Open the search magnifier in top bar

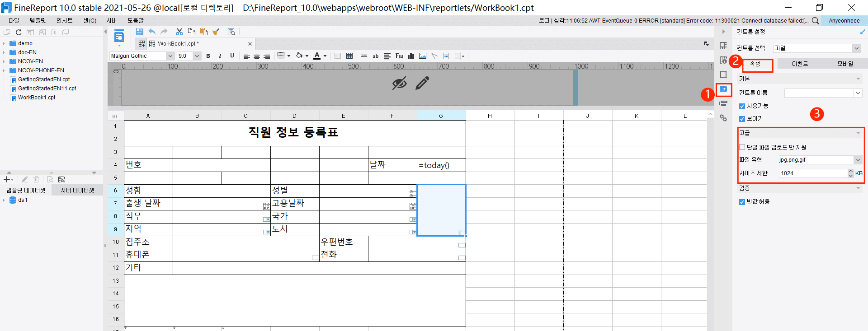coord(815,20)
